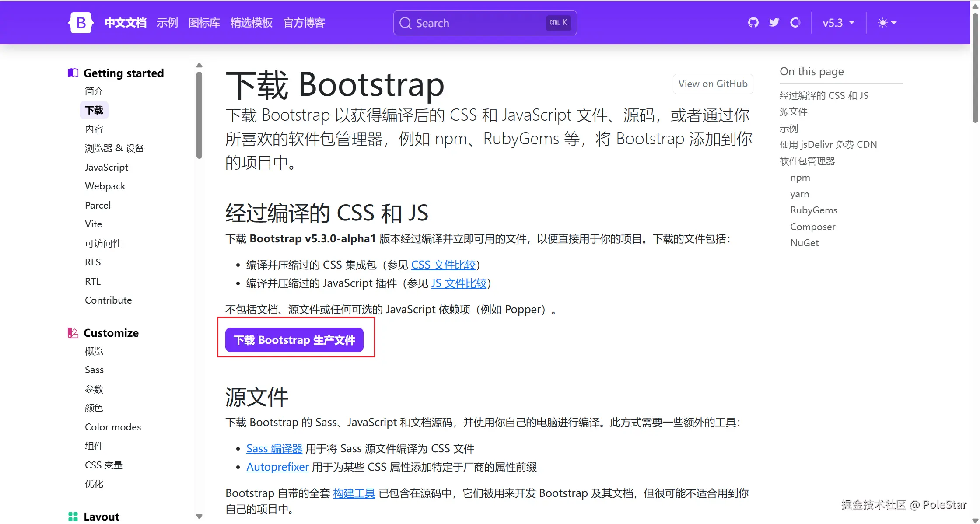This screenshot has height=524, width=980.
Task: Click sidebar scroll down arrow
Action: [x=199, y=517]
